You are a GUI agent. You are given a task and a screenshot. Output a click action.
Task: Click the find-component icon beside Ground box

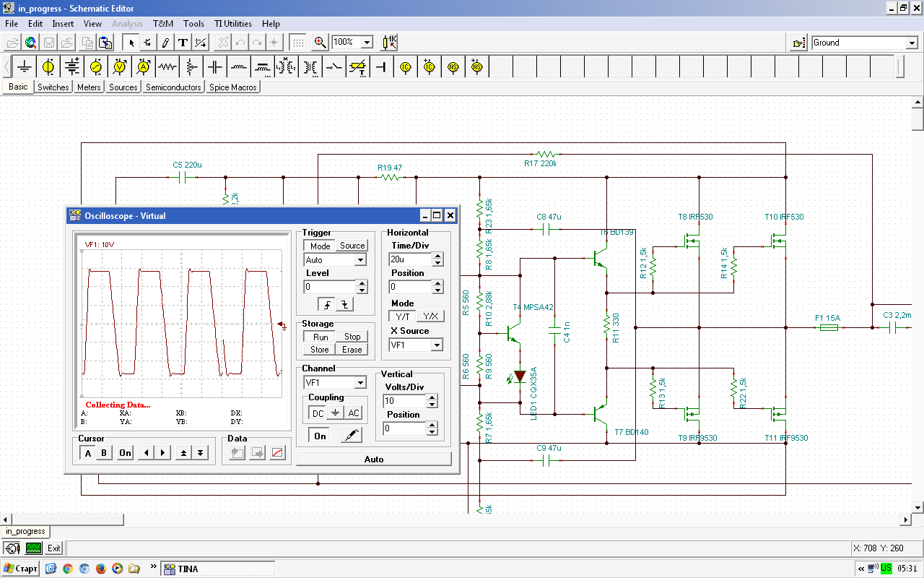click(x=798, y=43)
